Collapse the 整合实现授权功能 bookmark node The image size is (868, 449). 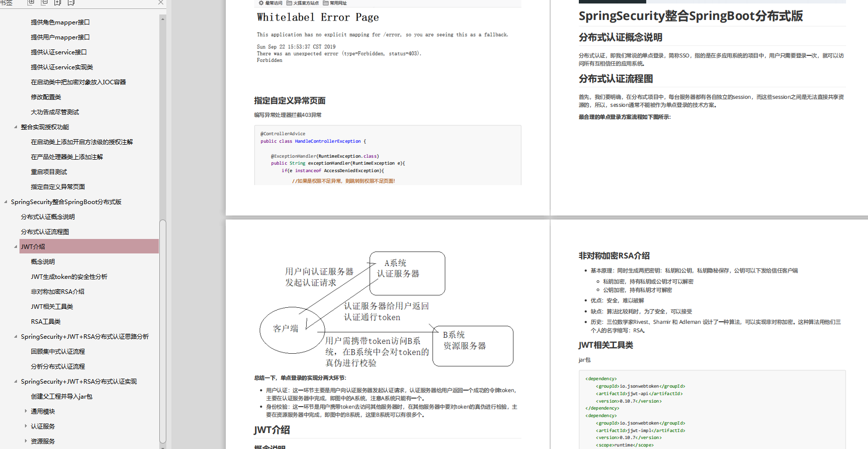point(15,127)
